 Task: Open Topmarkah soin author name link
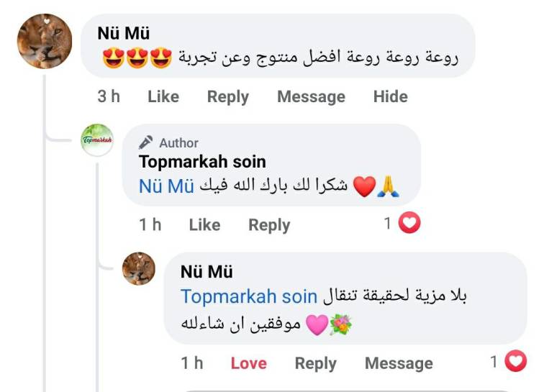pos(202,161)
